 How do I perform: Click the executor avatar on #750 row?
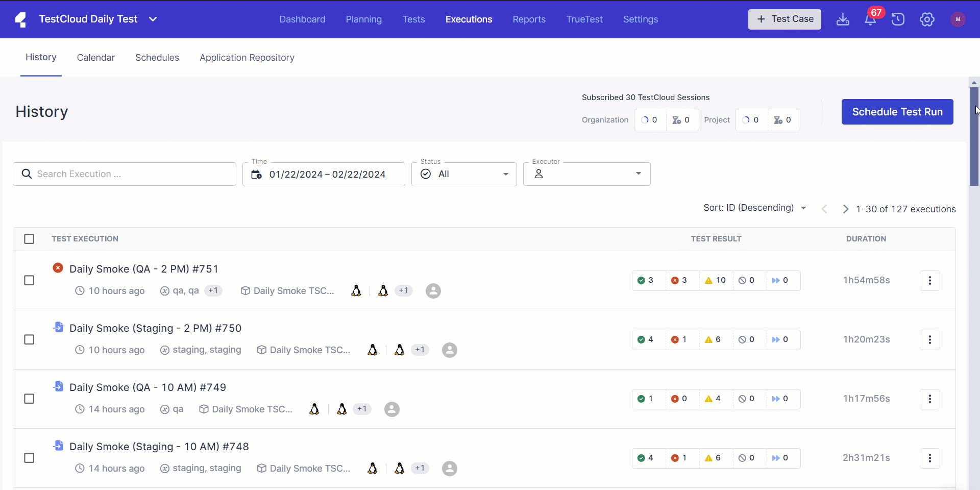(x=450, y=350)
